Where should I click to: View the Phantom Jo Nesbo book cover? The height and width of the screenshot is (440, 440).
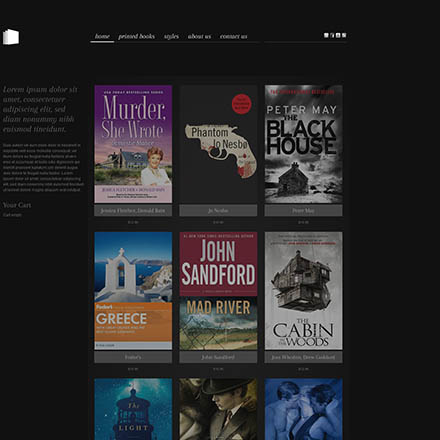[x=218, y=144]
